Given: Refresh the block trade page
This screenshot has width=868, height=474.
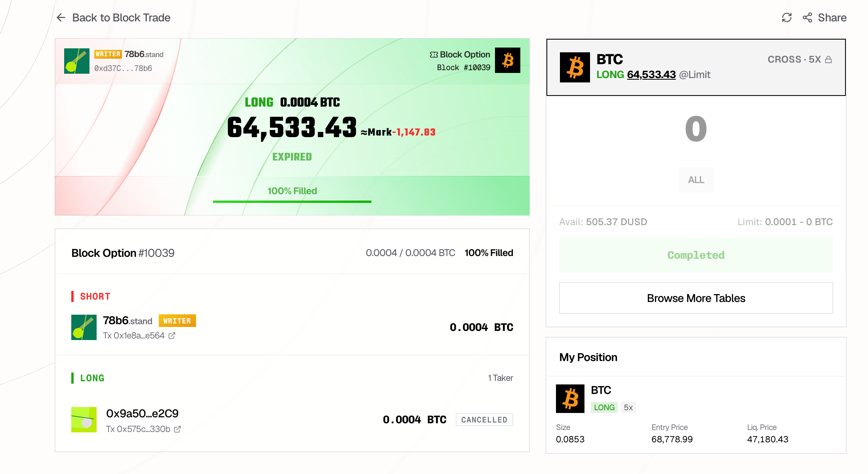Looking at the screenshot, I should pyautogui.click(x=786, y=17).
